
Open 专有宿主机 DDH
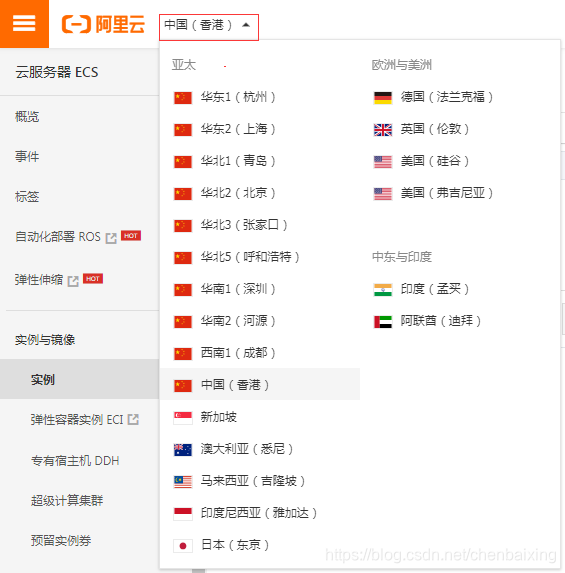click(x=75, y=460)
